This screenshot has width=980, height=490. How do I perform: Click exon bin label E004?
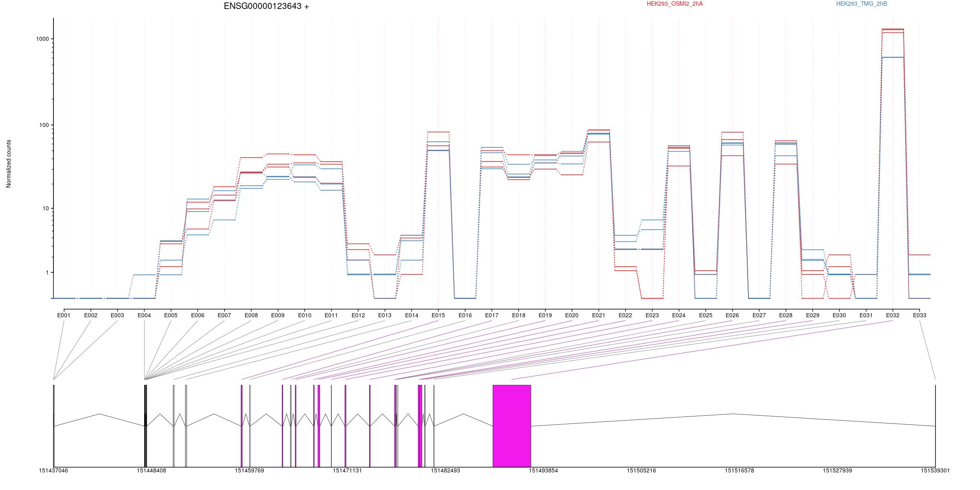pyautogui.click(x=144, y=315)
